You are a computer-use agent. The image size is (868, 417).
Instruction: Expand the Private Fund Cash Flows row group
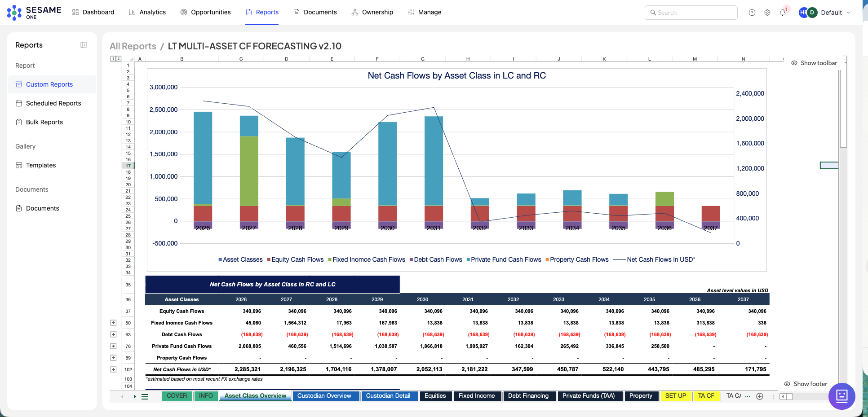click(x=113, y=346)
